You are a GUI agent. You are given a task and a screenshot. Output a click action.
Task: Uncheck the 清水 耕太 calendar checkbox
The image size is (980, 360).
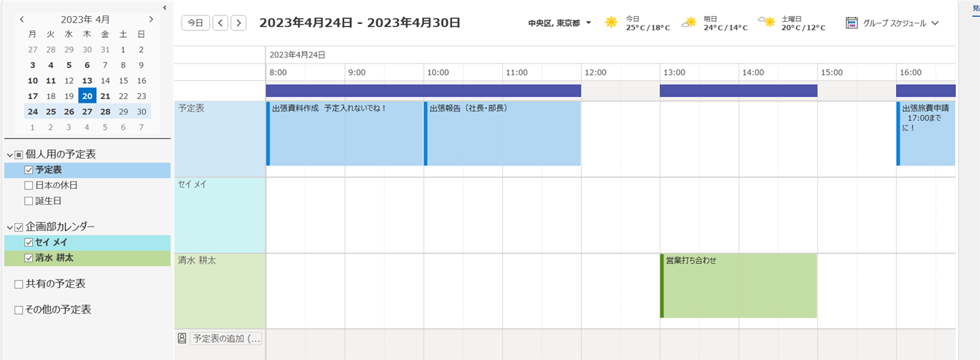click(x=29, y=257)
